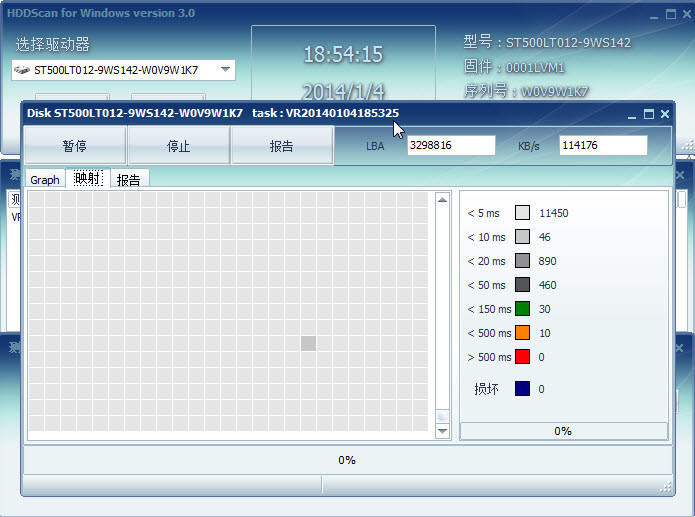This screenshot has height=517, width=695.
Task: Click the map scrollbar down arrow
Action: point(442,431)
